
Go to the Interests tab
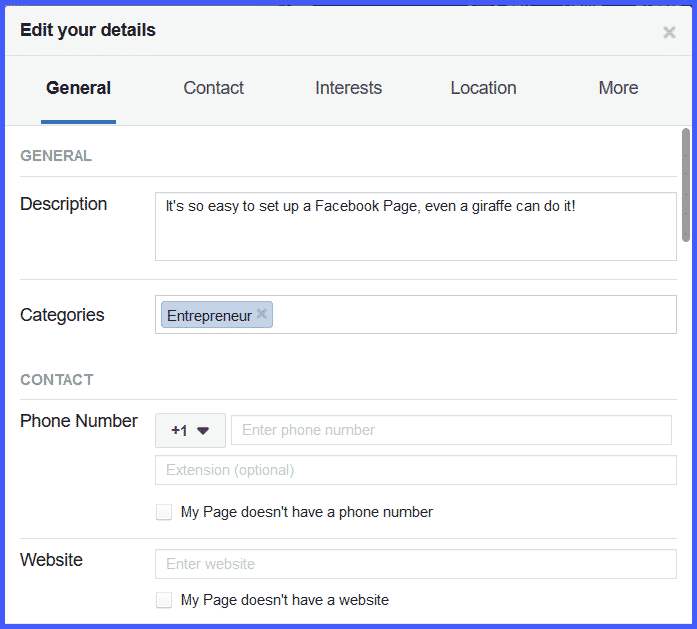pyautogui.click(x=348, y=88)
